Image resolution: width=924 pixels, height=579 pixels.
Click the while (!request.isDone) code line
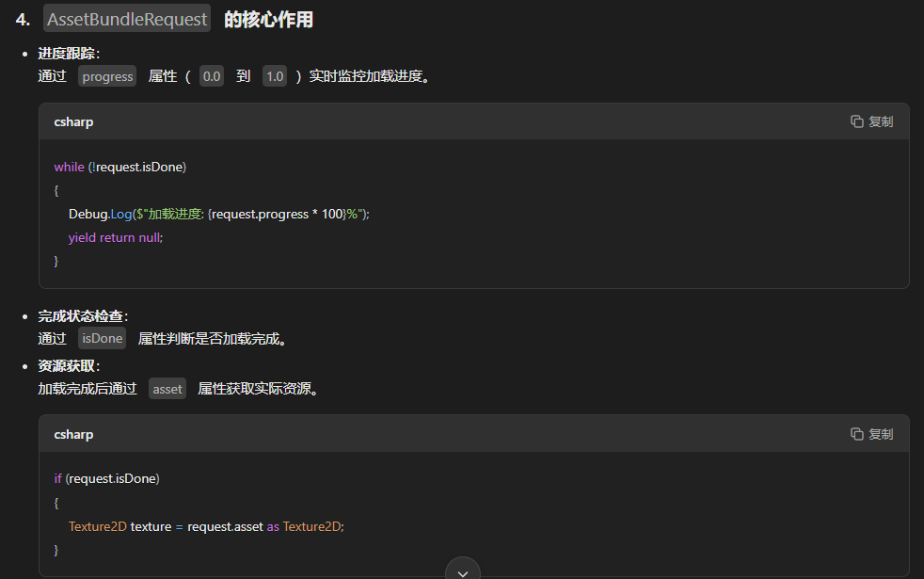pyautogui.click(x=120, y=168)
